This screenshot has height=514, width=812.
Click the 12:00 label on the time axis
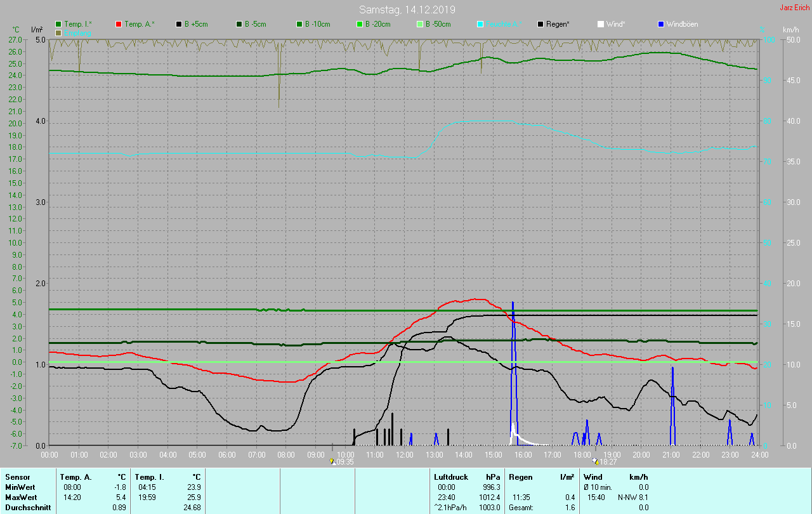tap(404, 454)
